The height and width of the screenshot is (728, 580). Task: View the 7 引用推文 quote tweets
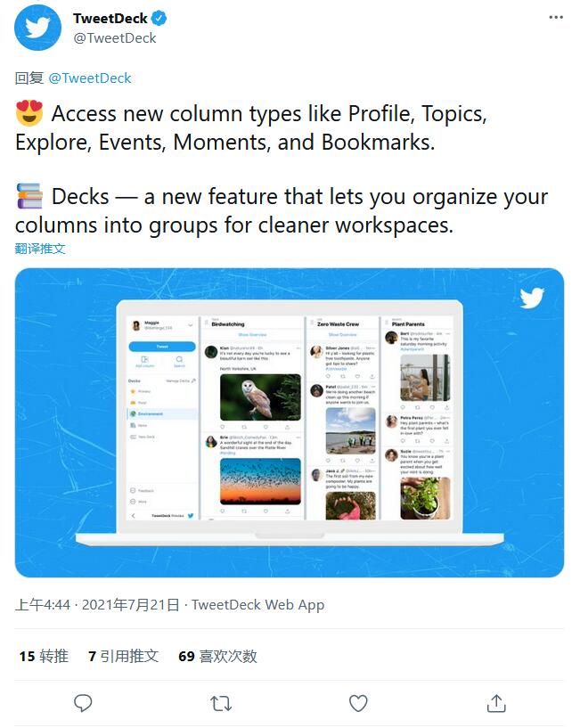tap(123, 656)
